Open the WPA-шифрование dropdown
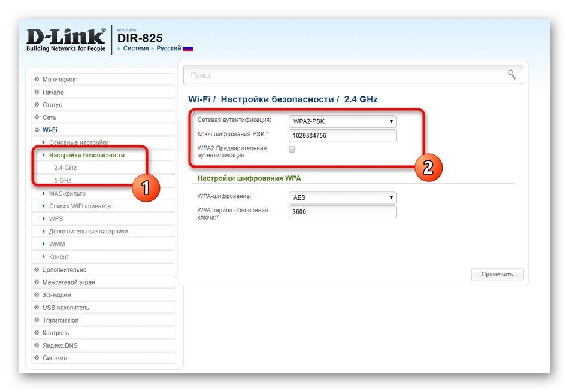The width and height of the screenshot is (569, 392). pyautogui.click(x=342, y=197)
